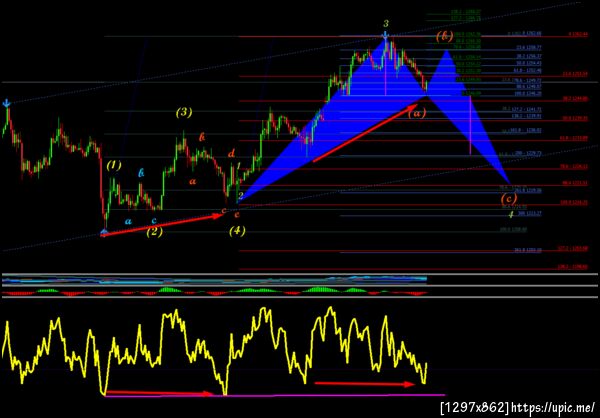This screenshot has width=600, height=418.
Task: Click the magenta vertical projection line
Action: [x=470, y=125]
